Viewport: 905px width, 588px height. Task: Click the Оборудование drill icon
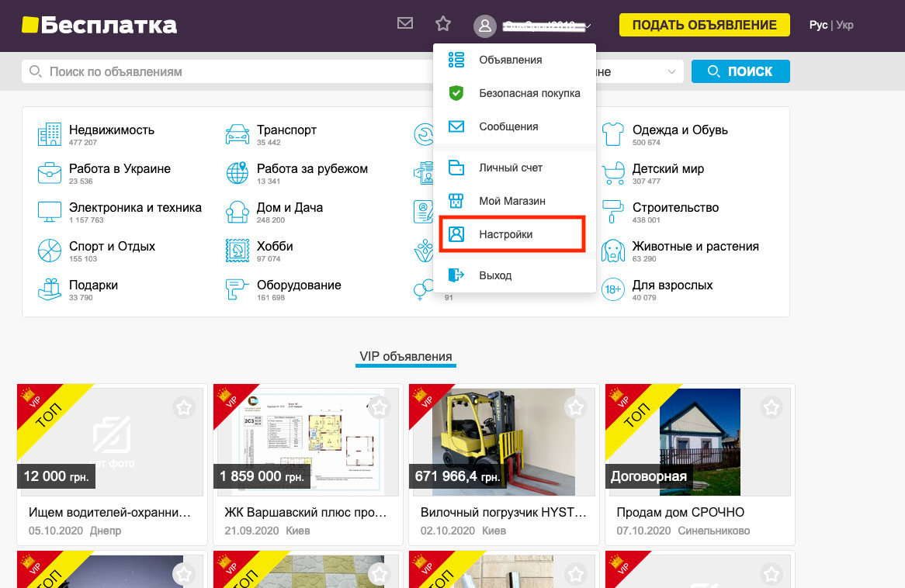coord(238,289)
